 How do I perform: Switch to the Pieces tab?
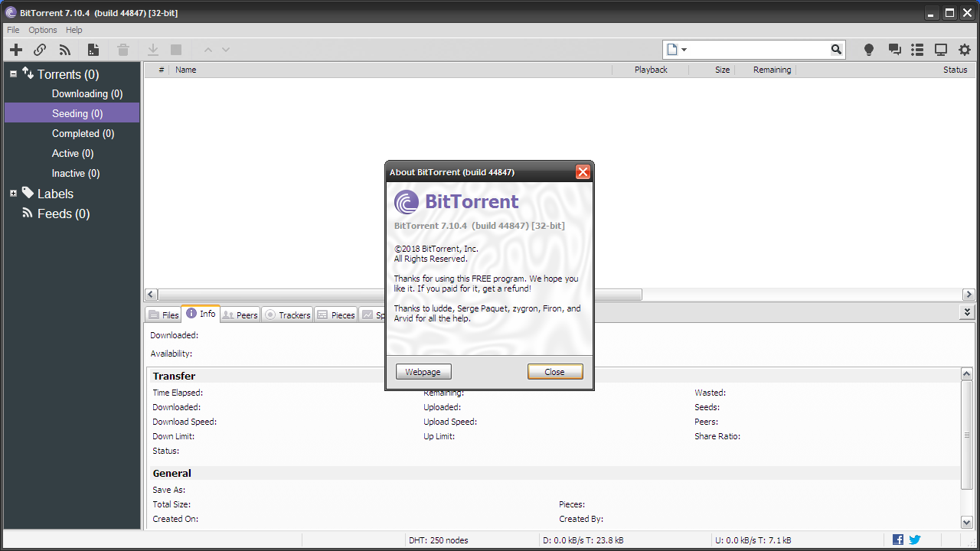(335, 315)
